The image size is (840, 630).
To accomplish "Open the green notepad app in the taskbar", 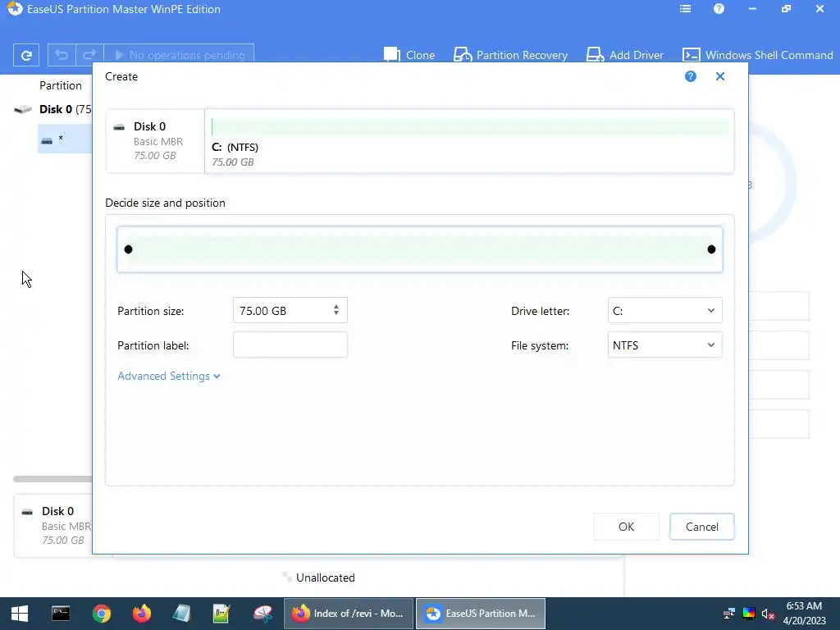I will pyautogui.click(x=221, y=614).
